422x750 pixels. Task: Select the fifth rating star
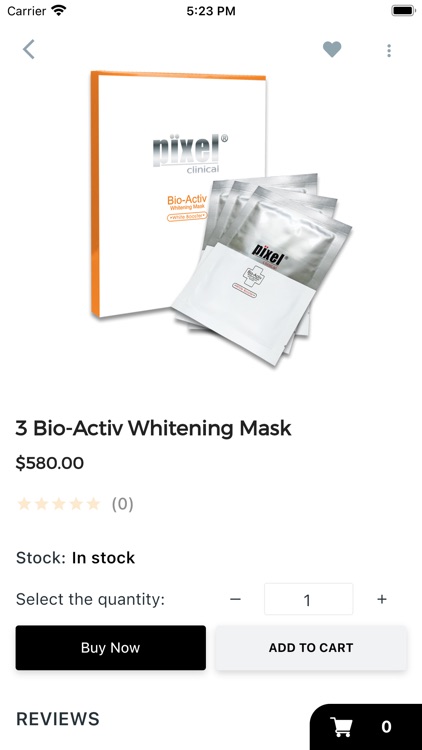click(93, 504)
